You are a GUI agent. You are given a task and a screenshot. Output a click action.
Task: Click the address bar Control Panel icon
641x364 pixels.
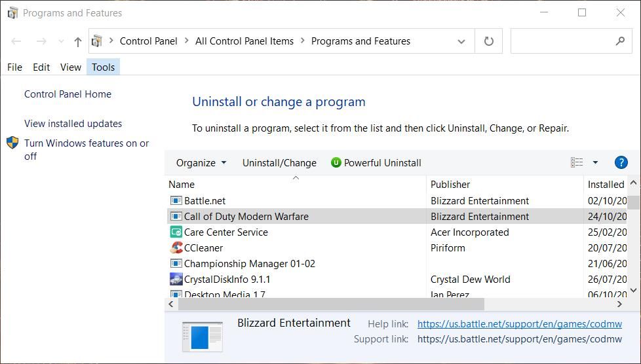(x=97, y=41)
